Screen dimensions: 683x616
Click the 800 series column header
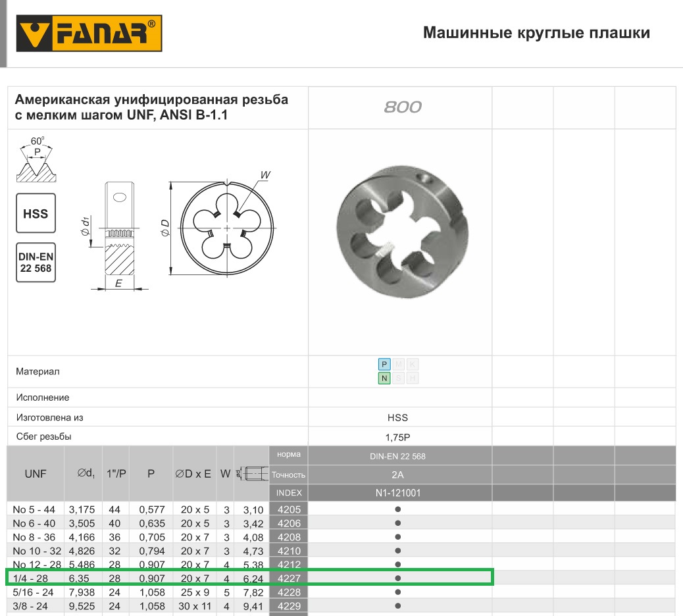pyautogui.click(x=402, y=107)
